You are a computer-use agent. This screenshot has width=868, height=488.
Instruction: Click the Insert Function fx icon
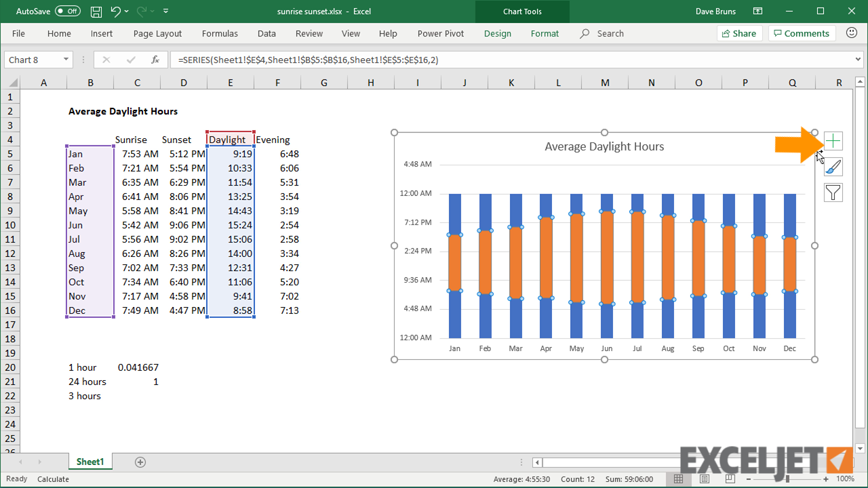point(155,60)
